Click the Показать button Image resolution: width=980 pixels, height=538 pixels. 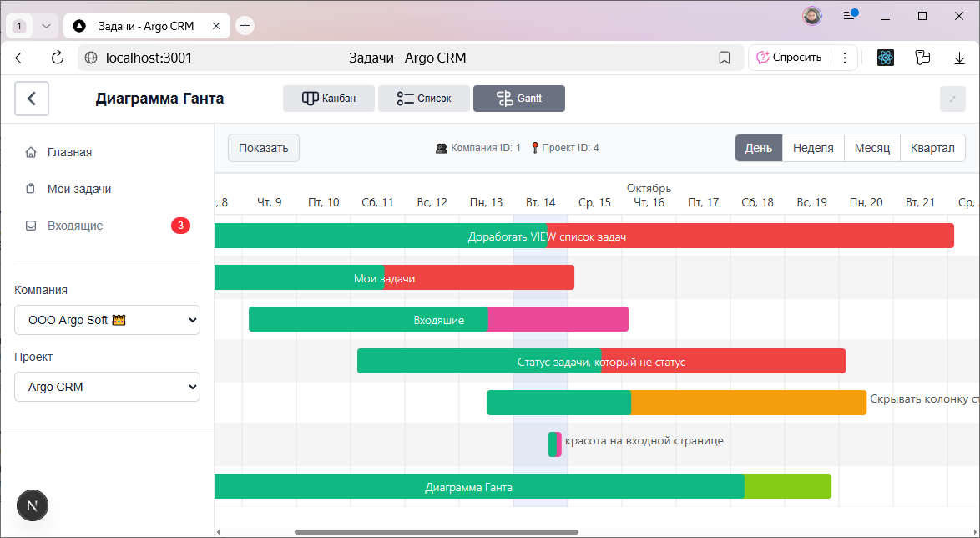click(x=263, y=148)
